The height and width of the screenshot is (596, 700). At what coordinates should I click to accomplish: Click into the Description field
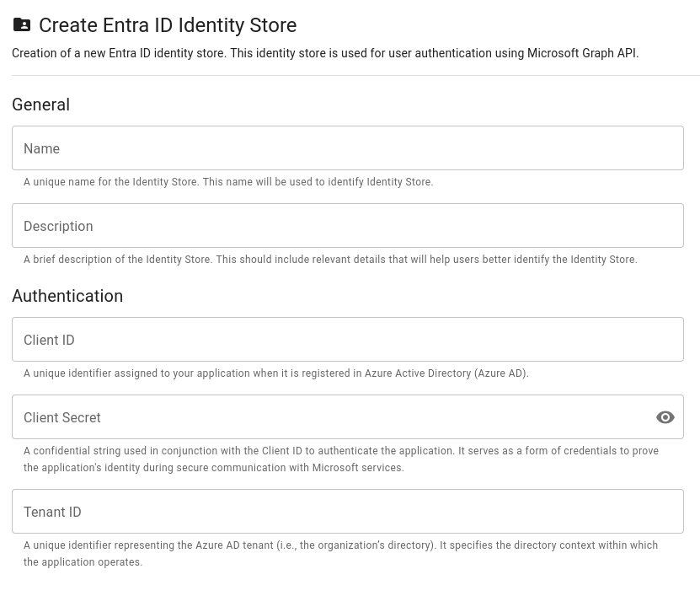[x=347, y=226]
